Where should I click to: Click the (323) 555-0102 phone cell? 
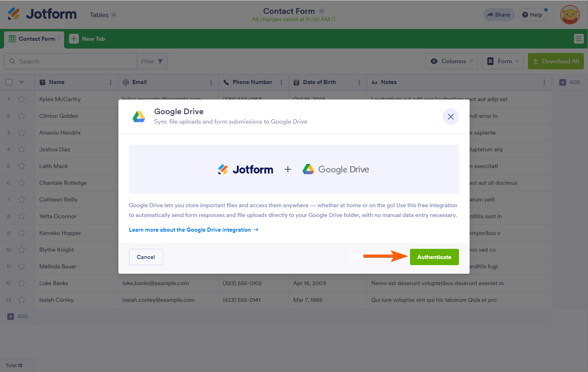tap(254, 283)
